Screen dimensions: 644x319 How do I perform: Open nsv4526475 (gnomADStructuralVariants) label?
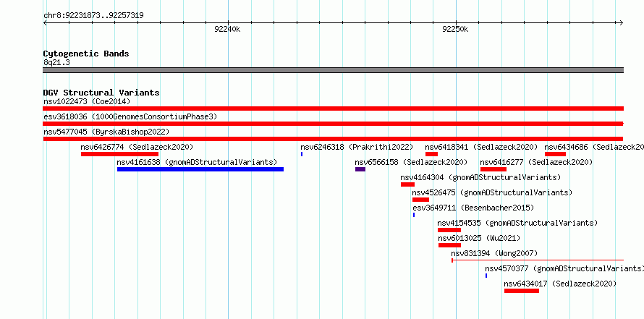click(492, 192)
